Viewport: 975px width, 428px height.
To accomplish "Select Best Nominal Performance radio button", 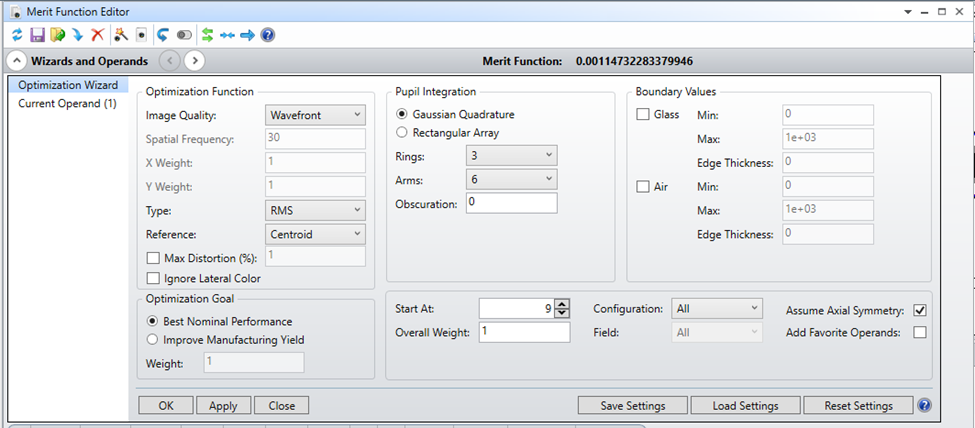I will tap(152, 322).
